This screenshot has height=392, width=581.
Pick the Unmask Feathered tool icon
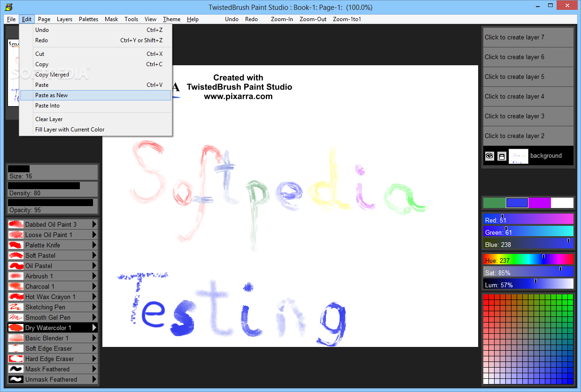click(16, 379)
